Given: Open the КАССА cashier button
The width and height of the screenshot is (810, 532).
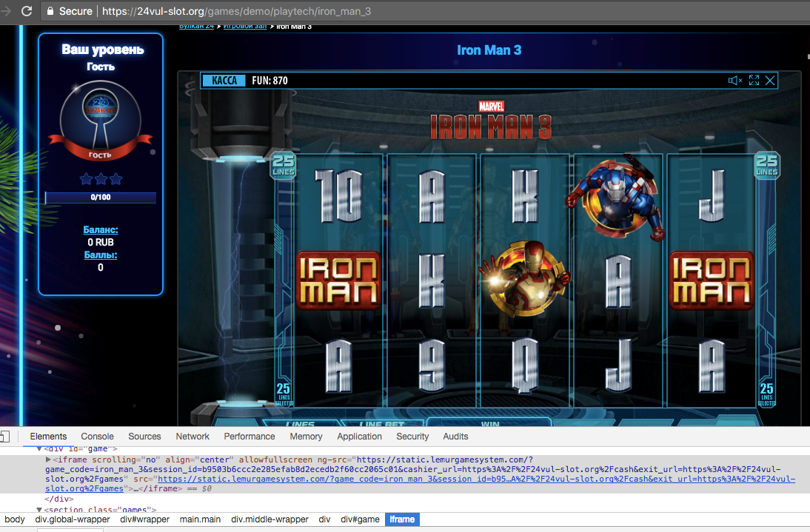Looking at the screenshot, I should click(224, 81).
